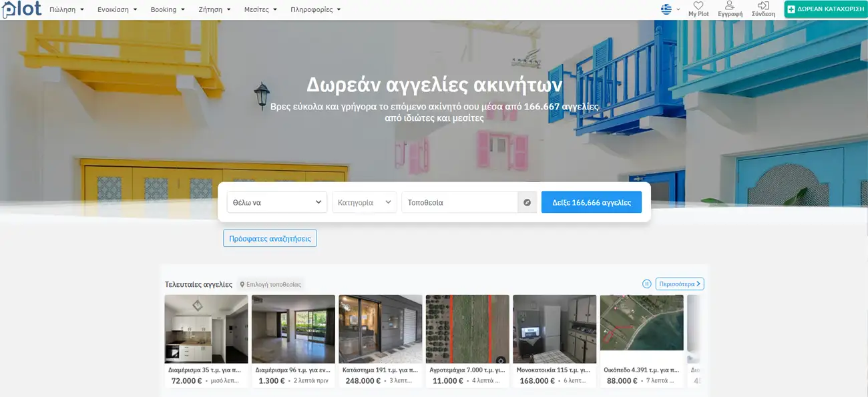Image resolution: width=868 pixels, height=397 pixels.
Task: Click the Τοποθεσία search field
Action: [x=461, y=202]
